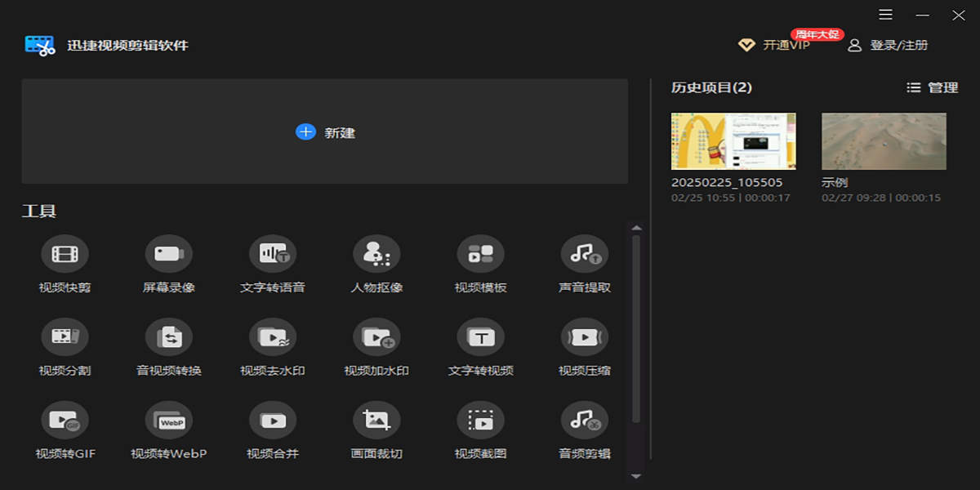Click 开通VIP to upgrade membership
This screenshot has width=980, height=490.
pos(774,46)
